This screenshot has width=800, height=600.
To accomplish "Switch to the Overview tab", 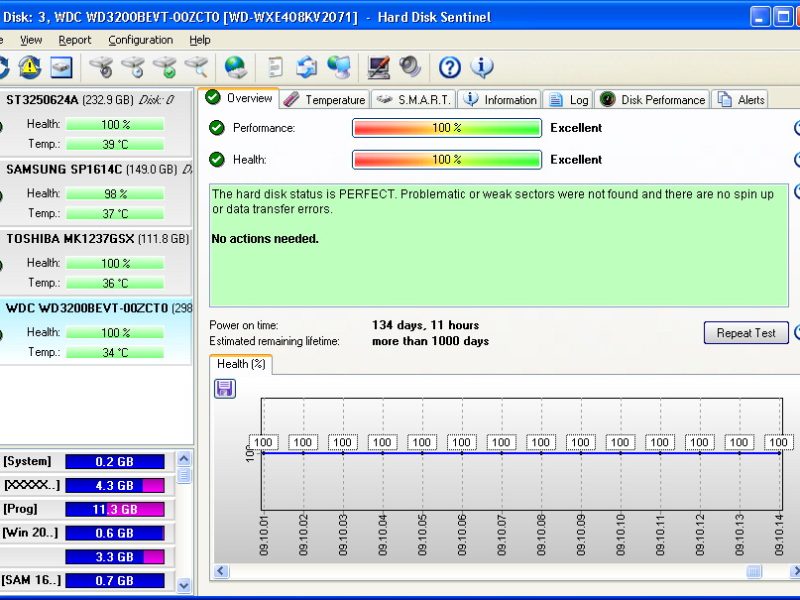I will (239, 98).
